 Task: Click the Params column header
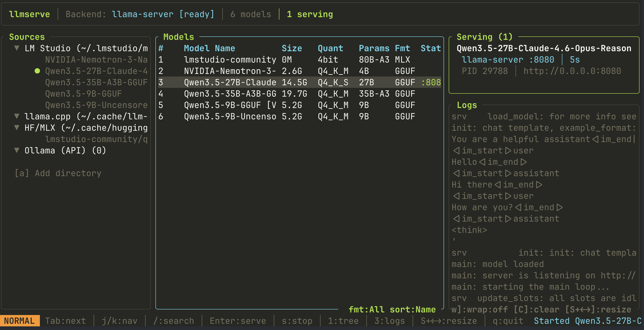(374, 48)
